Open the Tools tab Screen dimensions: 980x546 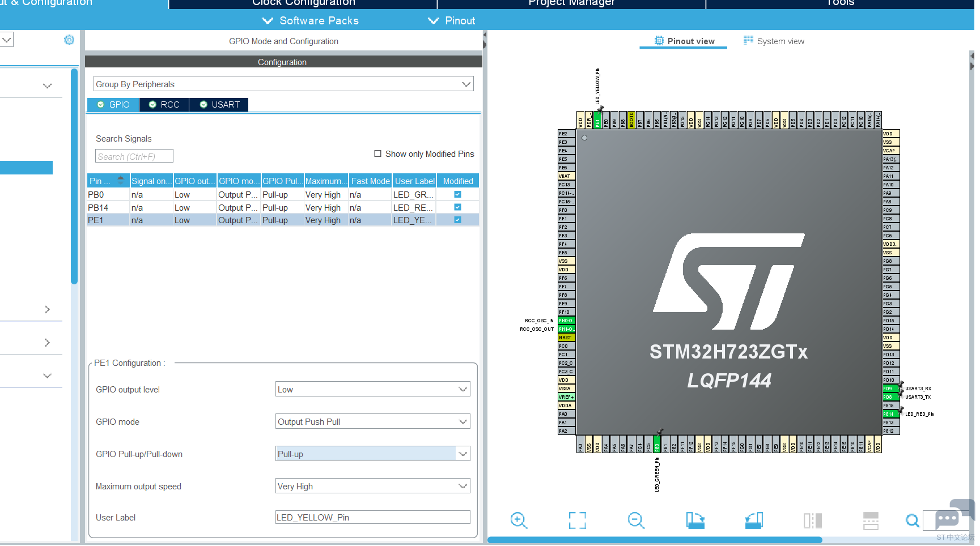tap(840, 3)
